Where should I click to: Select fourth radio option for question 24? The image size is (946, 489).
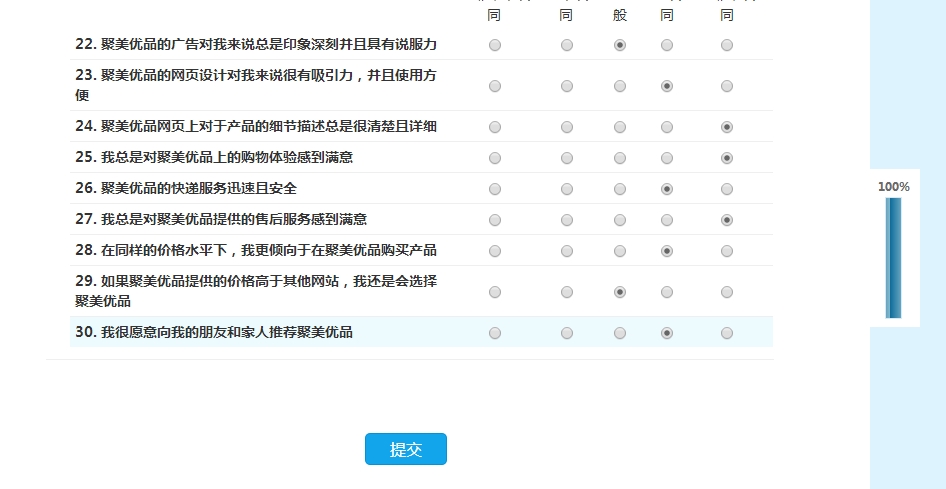pos(667,127)
